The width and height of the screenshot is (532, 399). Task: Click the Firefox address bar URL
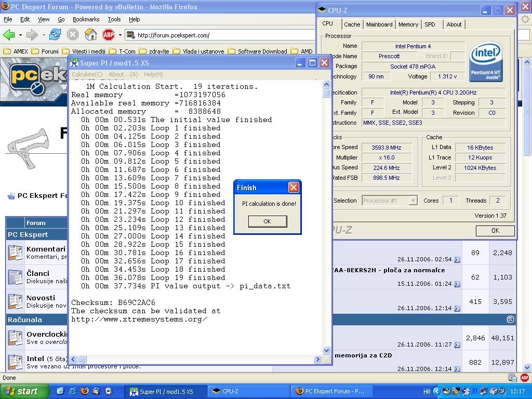[x=174, y=35]
